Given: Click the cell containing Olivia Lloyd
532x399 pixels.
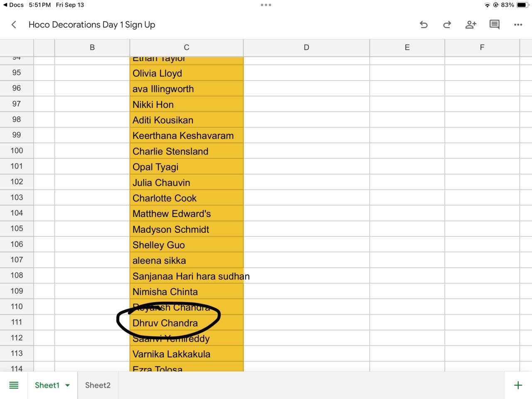Looking at the screenshot, I should click(186, 73).
